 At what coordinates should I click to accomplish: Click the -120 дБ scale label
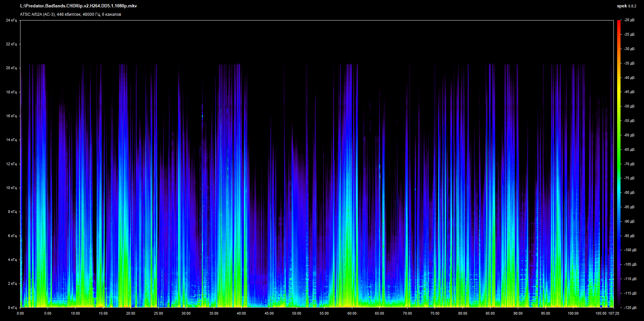click(x=630, y=308)
